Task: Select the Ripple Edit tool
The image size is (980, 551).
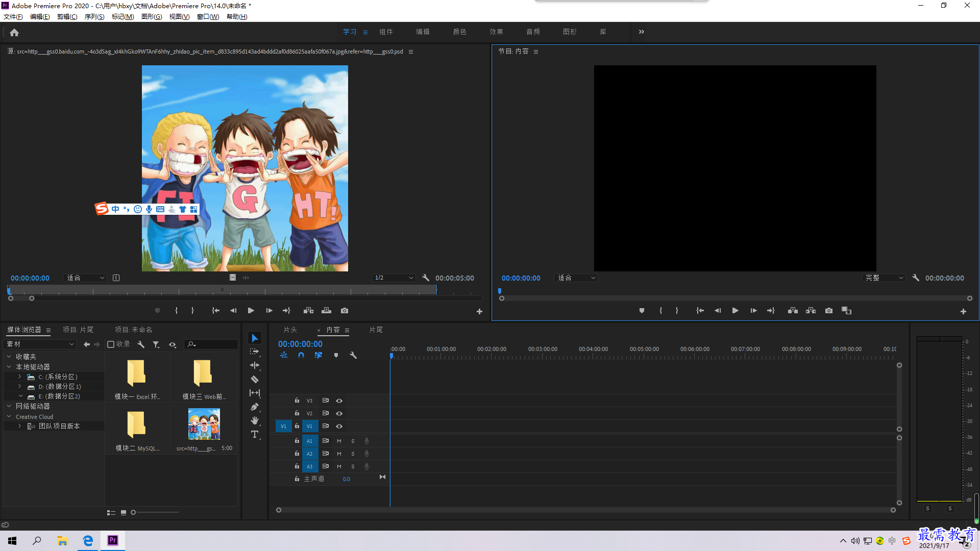Action: pos(255,366)
